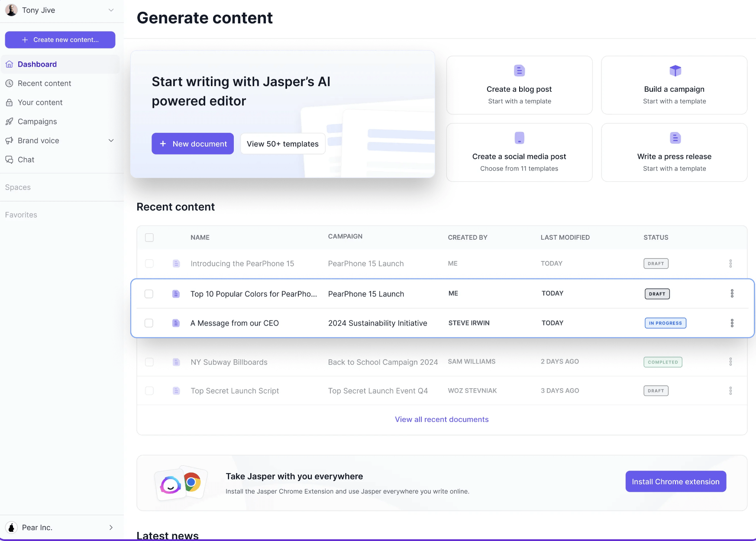The image size is (756, 541).
Task: Select the Create a social media post card
Action: coord(519,152)
